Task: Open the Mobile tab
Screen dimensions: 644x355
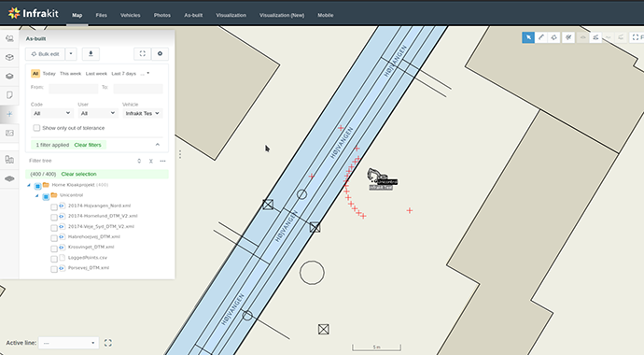Action: pyautogui.click(x=326, y=15)
